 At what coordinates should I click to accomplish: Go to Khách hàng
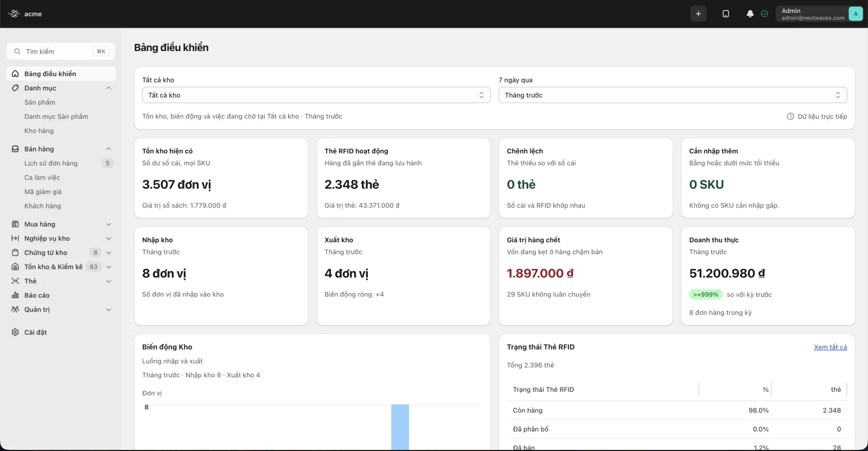tap(43, 206)
